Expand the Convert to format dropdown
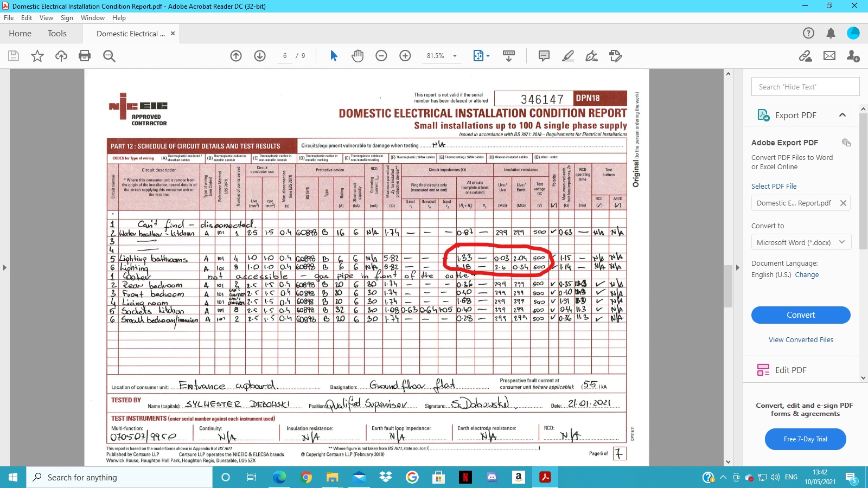868x488 pixels. coord(801,242)
